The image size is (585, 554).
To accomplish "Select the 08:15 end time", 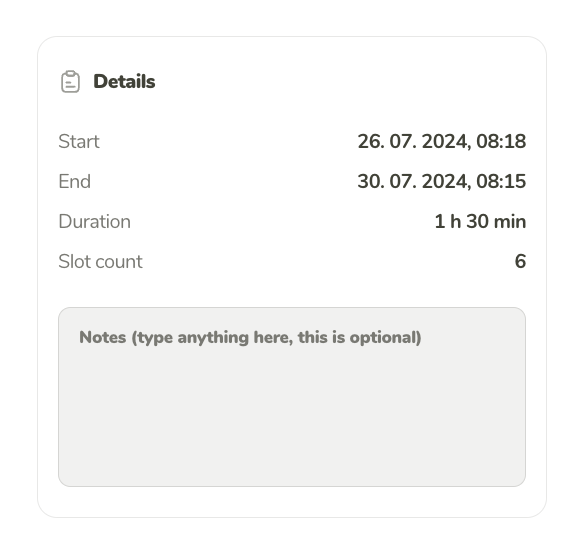I will (501, 181).
